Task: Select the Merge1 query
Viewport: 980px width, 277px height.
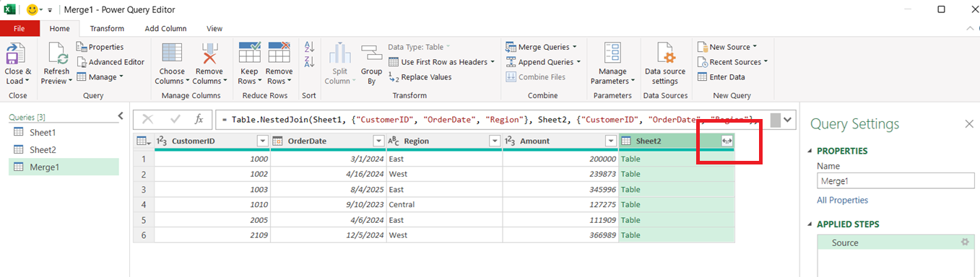Action: 64,167
